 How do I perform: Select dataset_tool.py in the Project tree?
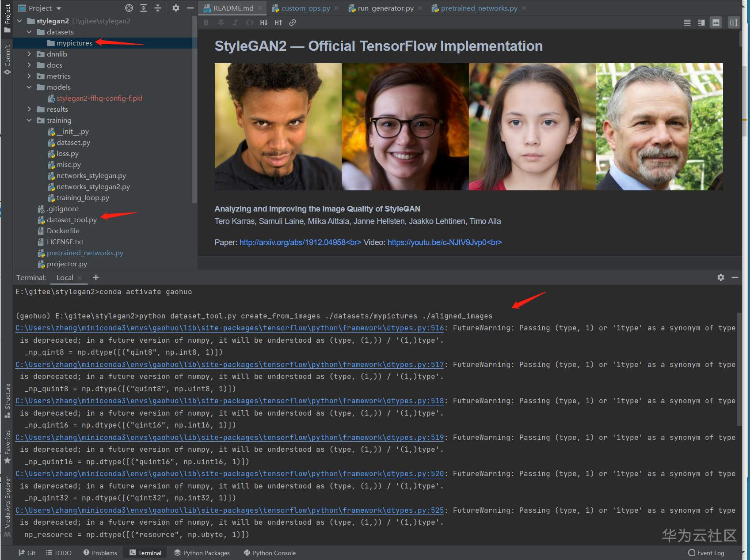72,219
